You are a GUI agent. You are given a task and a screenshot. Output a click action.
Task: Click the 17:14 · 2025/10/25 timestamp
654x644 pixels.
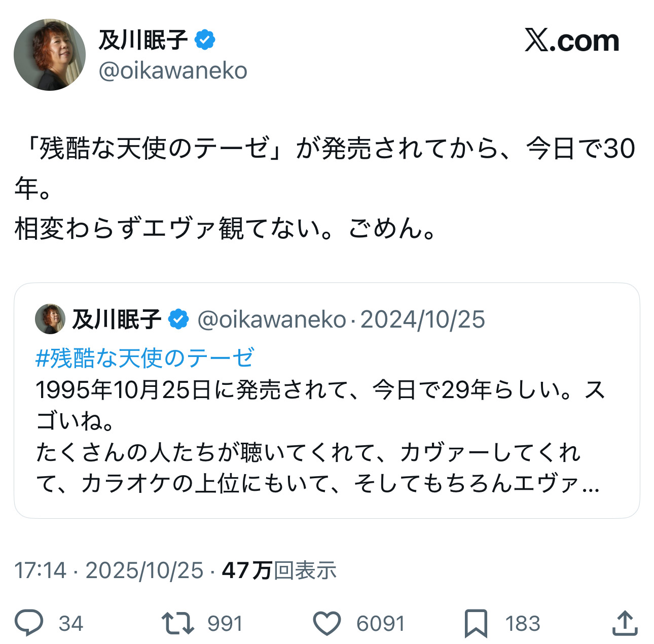[108, 570]
